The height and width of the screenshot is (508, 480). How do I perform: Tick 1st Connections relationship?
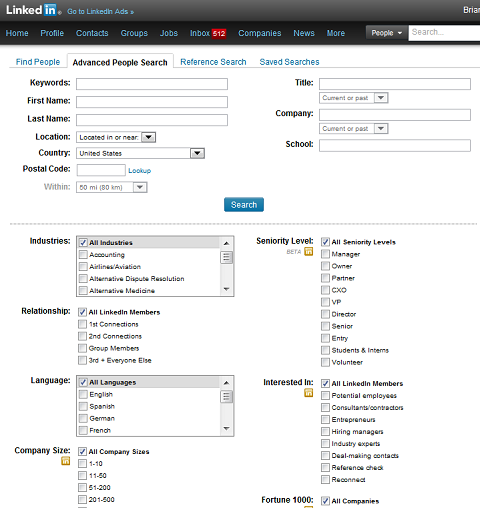click(82, 324)
